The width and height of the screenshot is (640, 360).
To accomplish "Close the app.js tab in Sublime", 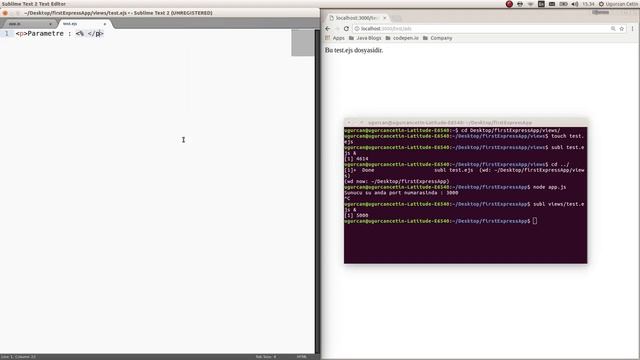I will click(x=50, y=24).
